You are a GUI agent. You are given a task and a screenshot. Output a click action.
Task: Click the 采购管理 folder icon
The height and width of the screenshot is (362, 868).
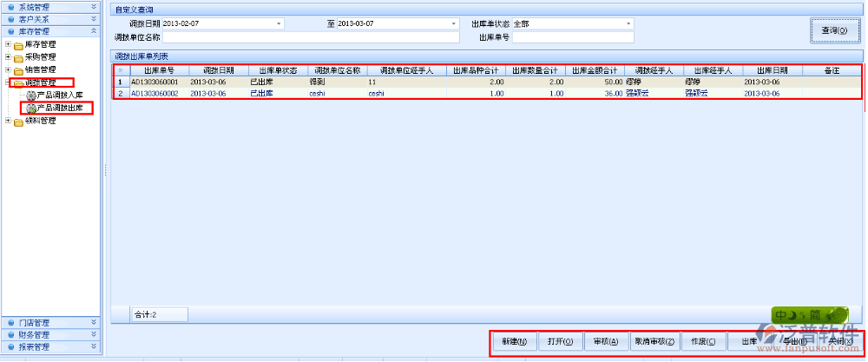(x=18, y=57)
